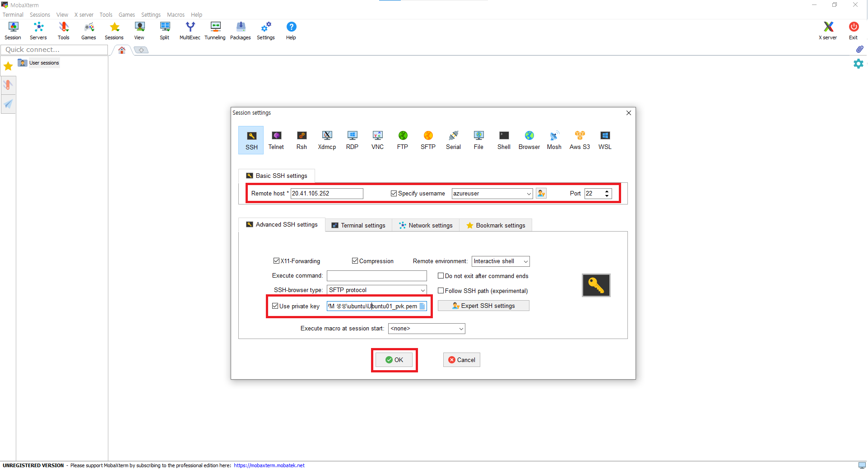Select the Aws S3 session type
Image resolution: width=868 pixels, height=469 pixels.
coord(580,140)
